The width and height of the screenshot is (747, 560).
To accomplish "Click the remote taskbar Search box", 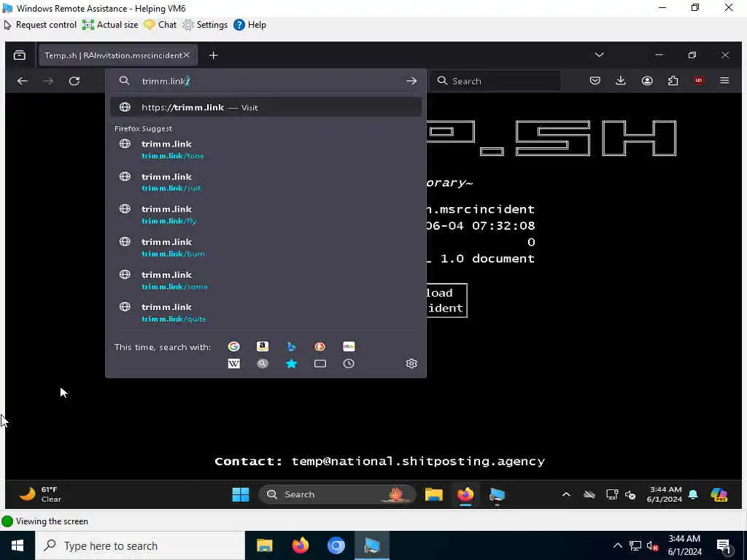I will pos(337,494).
